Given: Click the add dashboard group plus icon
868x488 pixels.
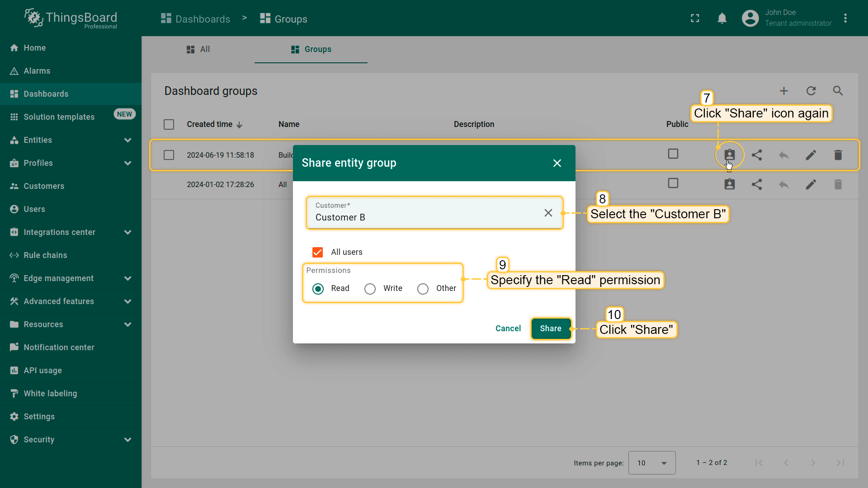Looking at the screenshot, I should [784, 91].
